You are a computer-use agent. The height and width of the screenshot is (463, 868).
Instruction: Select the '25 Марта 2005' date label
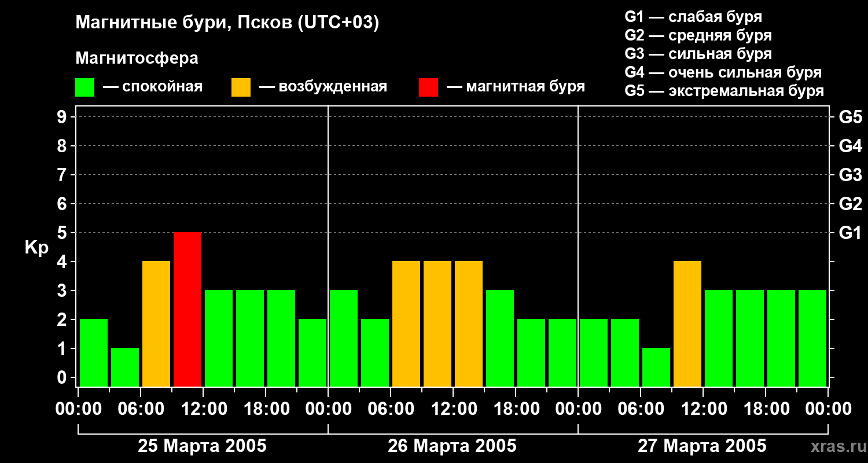coord(202,446)
